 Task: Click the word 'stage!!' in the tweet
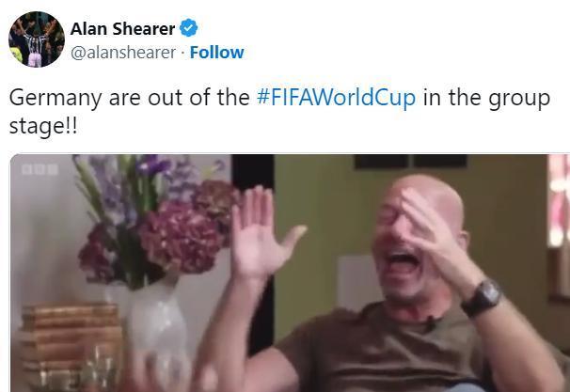(43, 127)
